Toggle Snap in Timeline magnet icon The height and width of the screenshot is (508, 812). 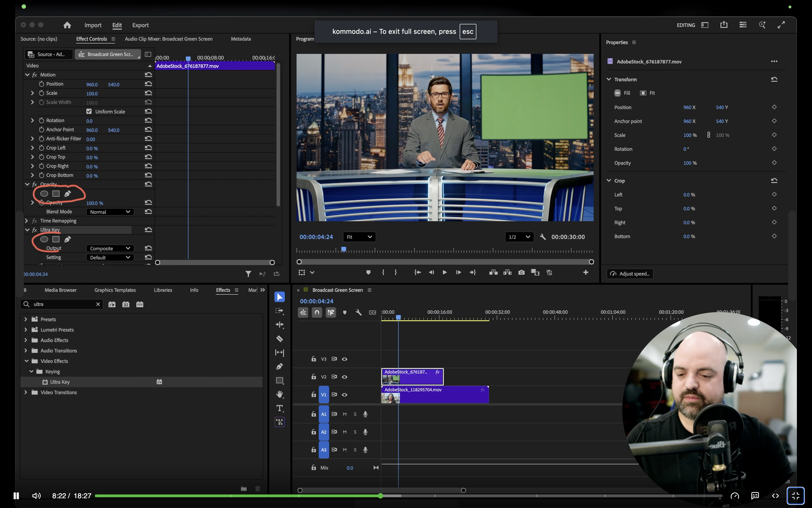(x=317, y=312)
